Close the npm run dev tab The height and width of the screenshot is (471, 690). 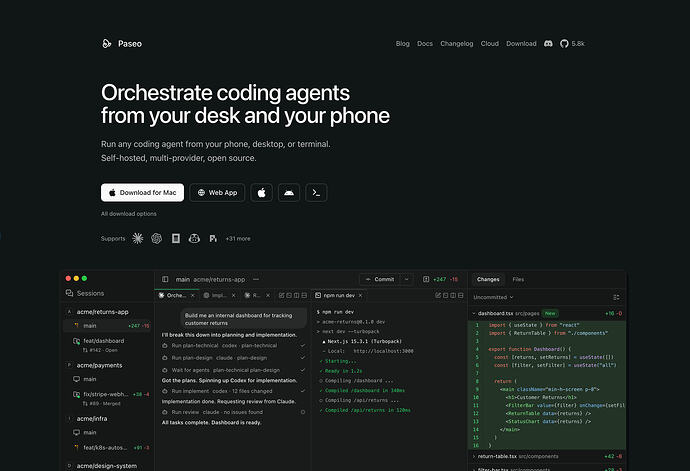(x=360, y=295)
